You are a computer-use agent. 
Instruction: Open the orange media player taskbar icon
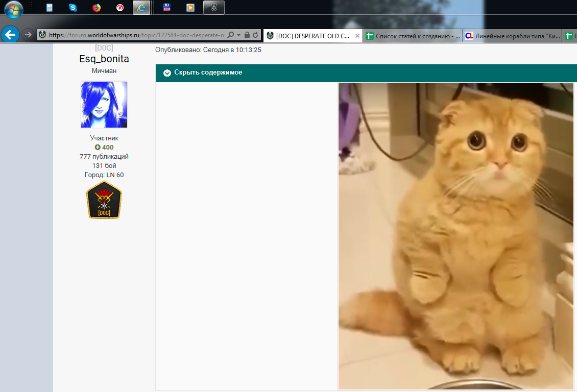(190, 8)
